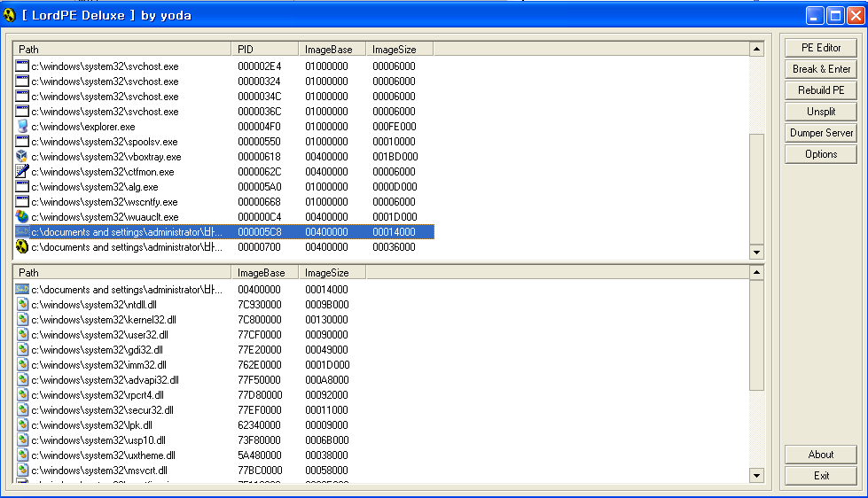Viewport: 868px width, 498px height.
Task: Click advapi32.dll module icon
Action: point(22,379)
